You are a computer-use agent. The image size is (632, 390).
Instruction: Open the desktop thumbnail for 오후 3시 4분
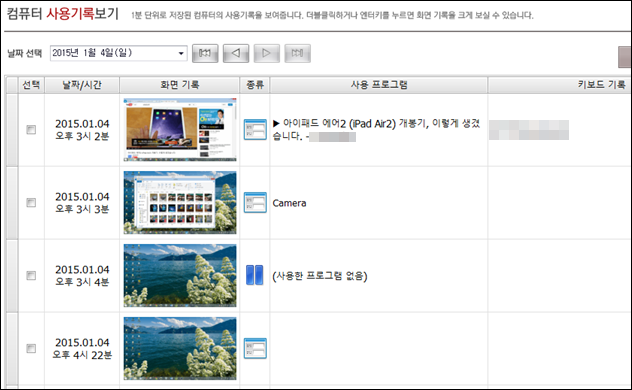click(x=180, y=276)
